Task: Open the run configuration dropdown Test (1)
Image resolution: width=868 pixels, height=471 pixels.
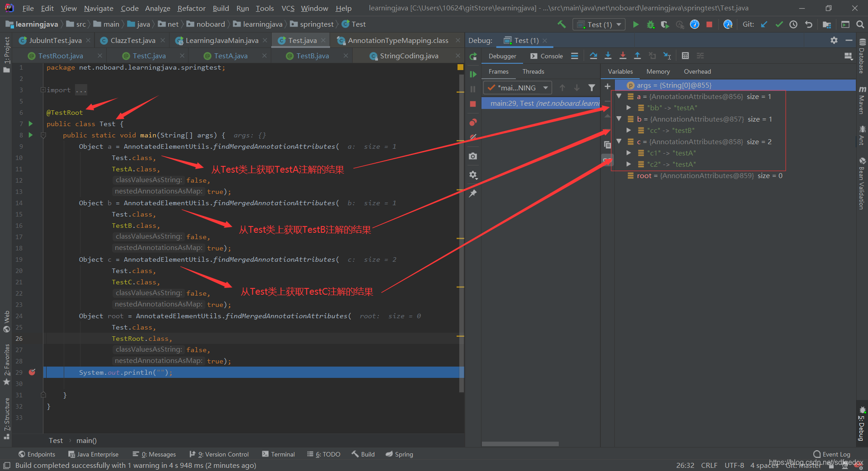Action: (599, 24)
